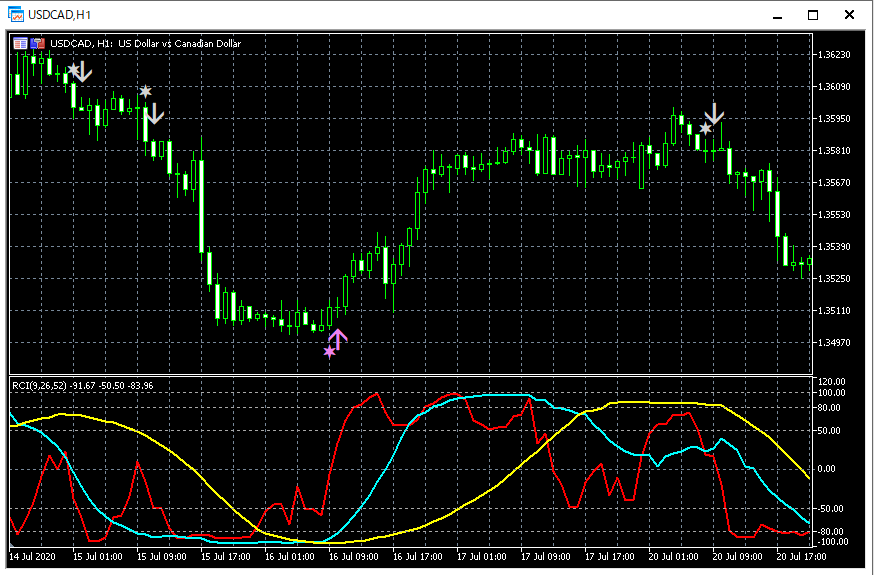Viewport: 874px width, 575px height.
Task: Click price level 1.35950 on the axis
Action: (x=834, y=119)
